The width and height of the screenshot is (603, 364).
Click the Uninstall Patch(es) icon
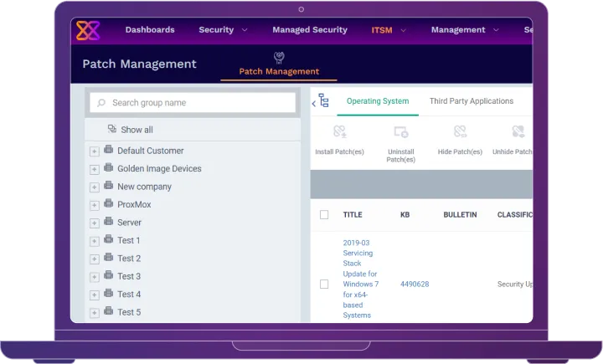401,132
